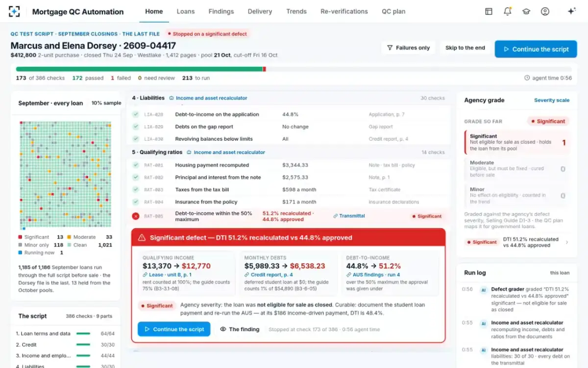Click the Mortgage QC Automation logo icon
This screenshot has width=588, height=368.
[14, 11]
